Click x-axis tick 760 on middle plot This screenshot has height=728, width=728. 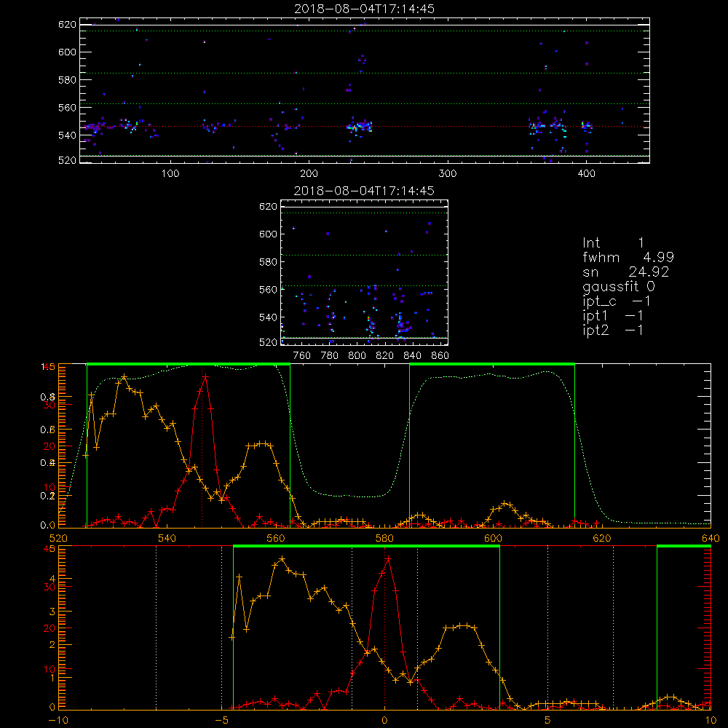click(302, 356)
